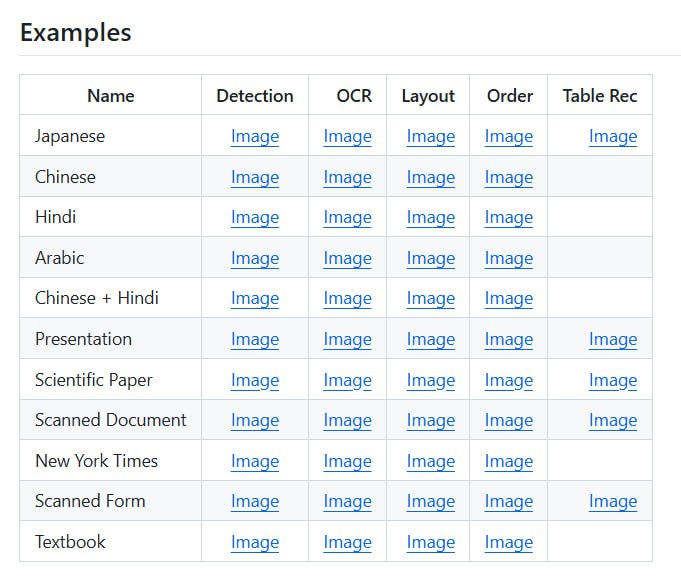Open the Scanned Form Table Rec image
Image resolution: width=681 pixels, height=580 pixels.
tap(612, 501)
